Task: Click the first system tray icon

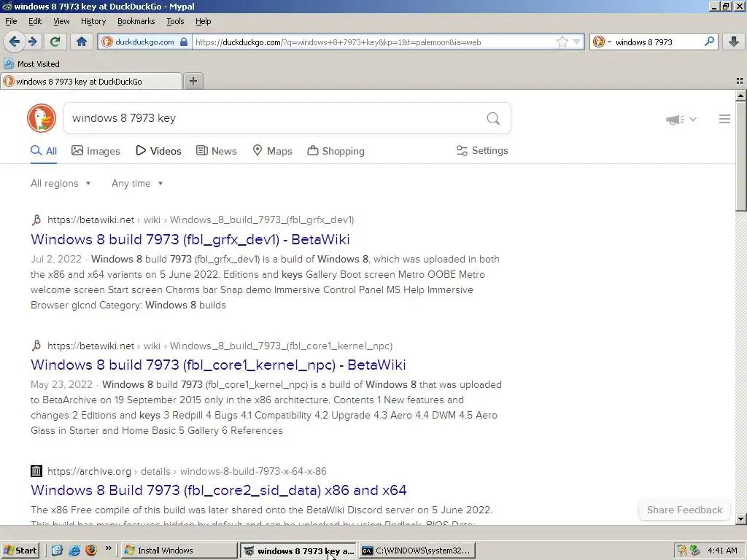Action: [682, 551]
